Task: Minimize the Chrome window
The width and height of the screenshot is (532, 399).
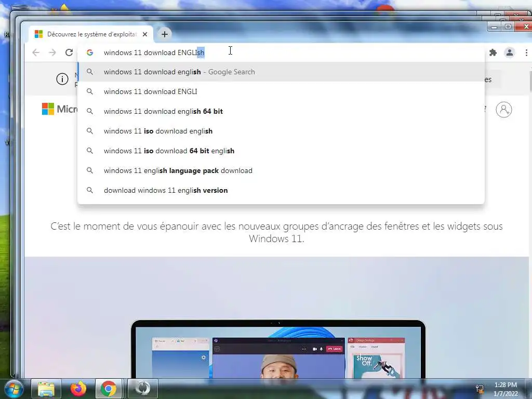Action: [x=494, y=26]
